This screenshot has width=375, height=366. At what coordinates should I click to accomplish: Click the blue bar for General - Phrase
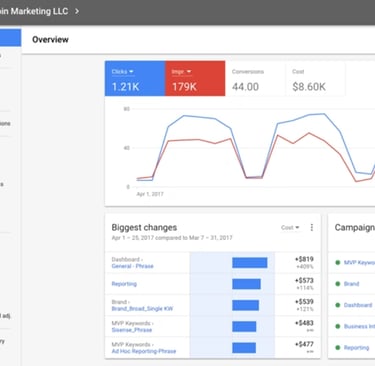pos(250,263)
